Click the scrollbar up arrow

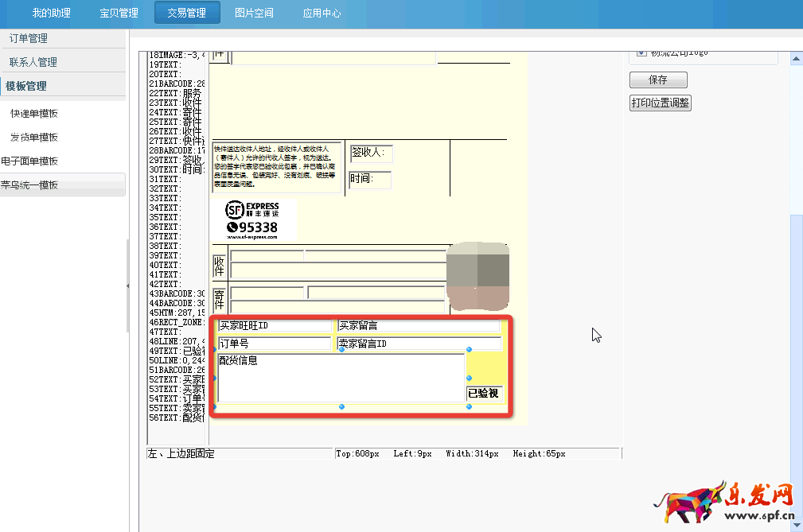[796, 59]
